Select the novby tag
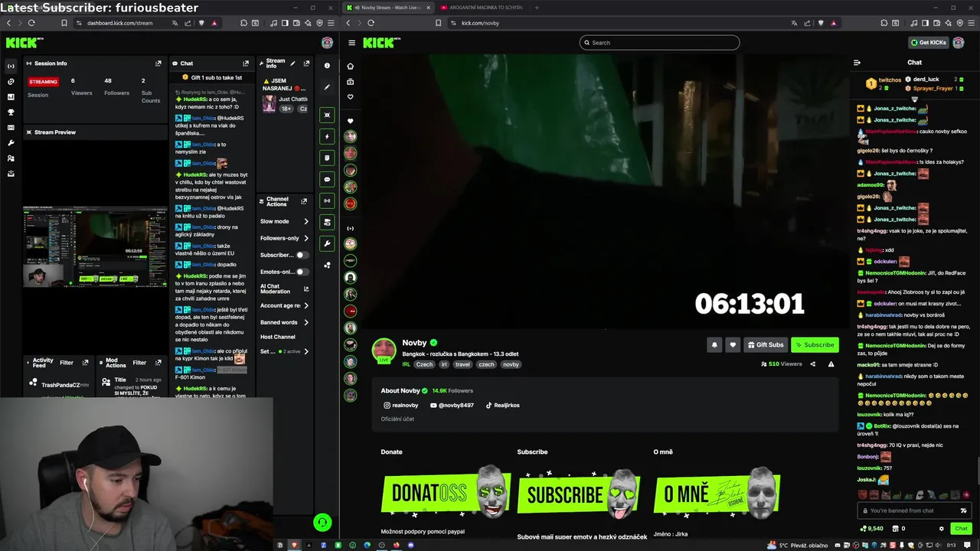Viewport: 980px width, 551px height. (x=511, y=365)
